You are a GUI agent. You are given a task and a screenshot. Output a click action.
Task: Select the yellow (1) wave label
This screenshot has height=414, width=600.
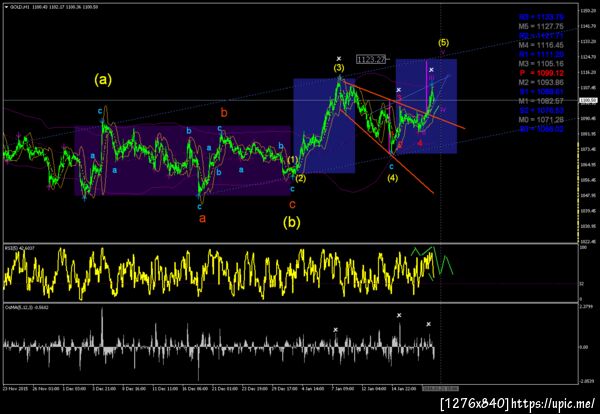[x=292, y=160]
